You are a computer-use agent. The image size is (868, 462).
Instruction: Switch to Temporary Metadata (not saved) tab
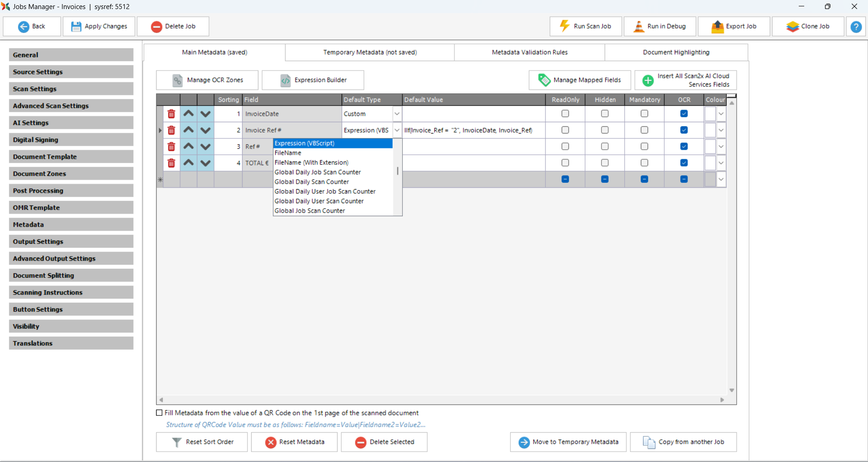[x=370, y=52]
